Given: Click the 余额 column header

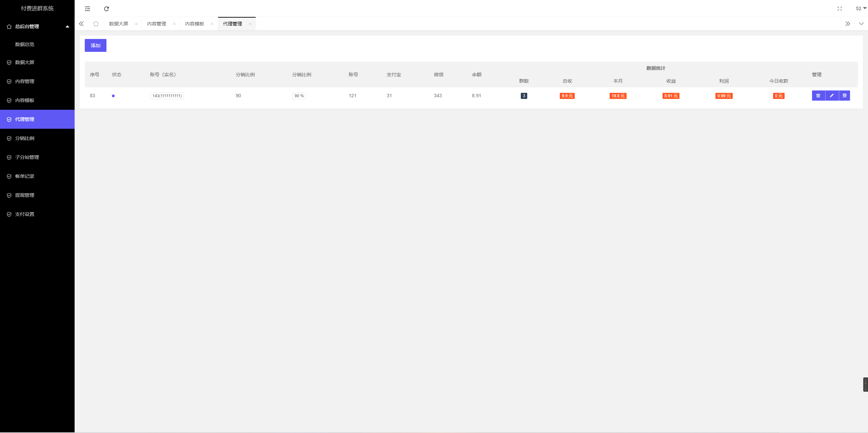Looking at the screenshot, I should 477,75.
